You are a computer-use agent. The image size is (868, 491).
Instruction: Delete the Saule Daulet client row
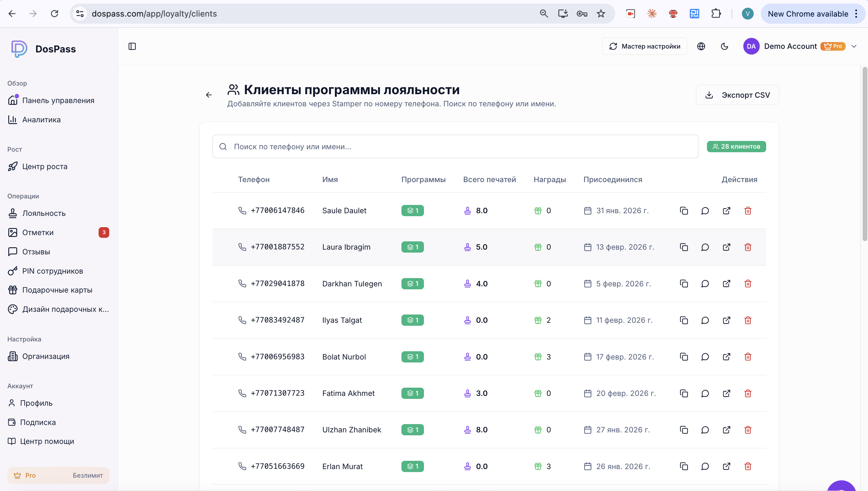[748, 211]
